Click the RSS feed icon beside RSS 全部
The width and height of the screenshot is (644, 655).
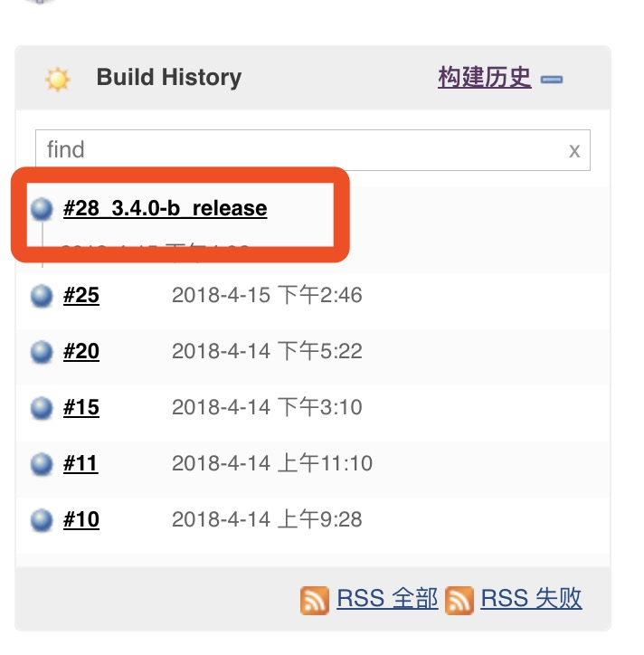(314, 601)
